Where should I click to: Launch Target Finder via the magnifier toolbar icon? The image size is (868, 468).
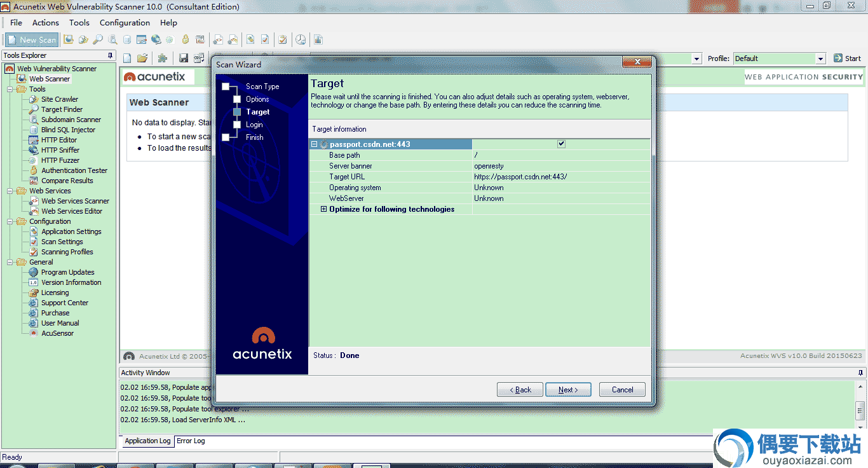tap(98, 39)
